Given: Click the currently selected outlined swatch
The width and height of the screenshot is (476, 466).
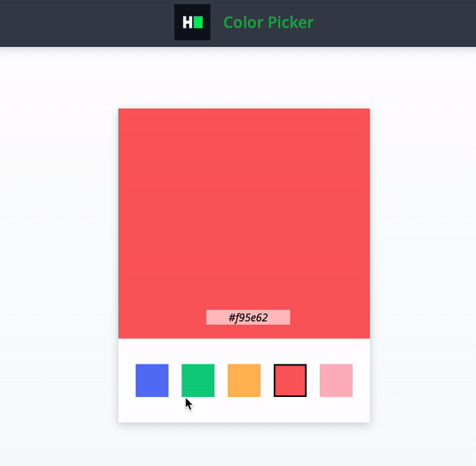Looking at the screenshot, I should [x=290, y=380].
